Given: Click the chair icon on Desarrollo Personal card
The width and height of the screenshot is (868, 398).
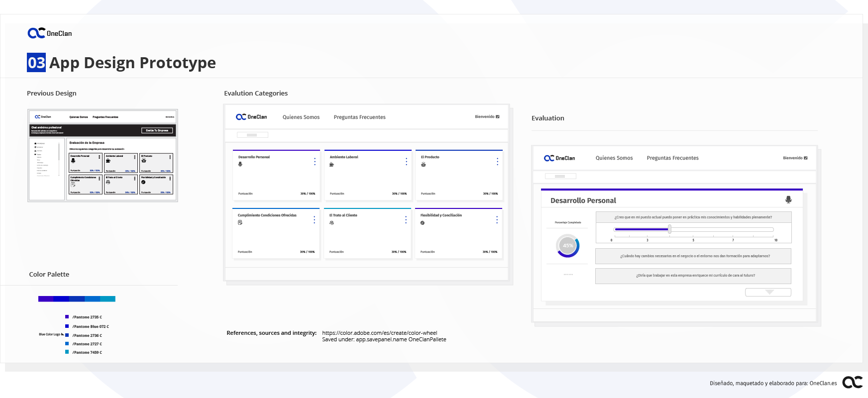Looking at the screenshot, I should (x=240, y=164).
